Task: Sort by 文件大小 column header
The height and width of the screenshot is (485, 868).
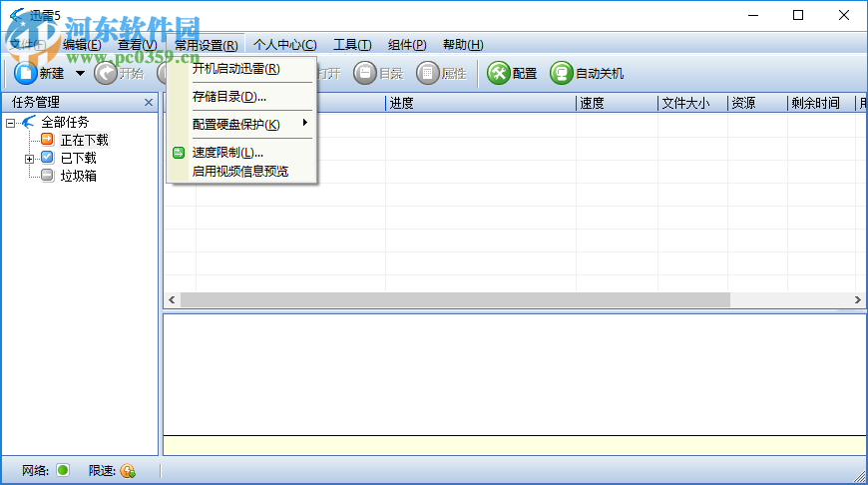Action: point(692,103)
